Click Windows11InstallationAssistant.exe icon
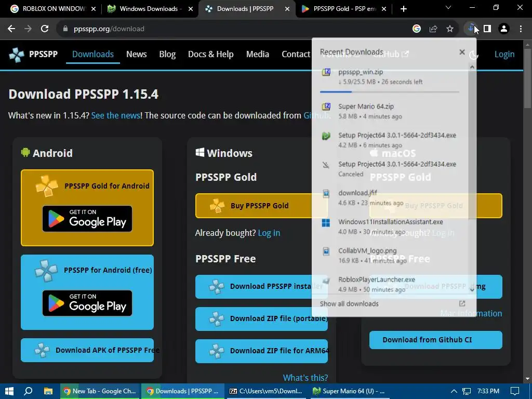The height and width of the screenshot is (399, 532). [x=326, y=222]
